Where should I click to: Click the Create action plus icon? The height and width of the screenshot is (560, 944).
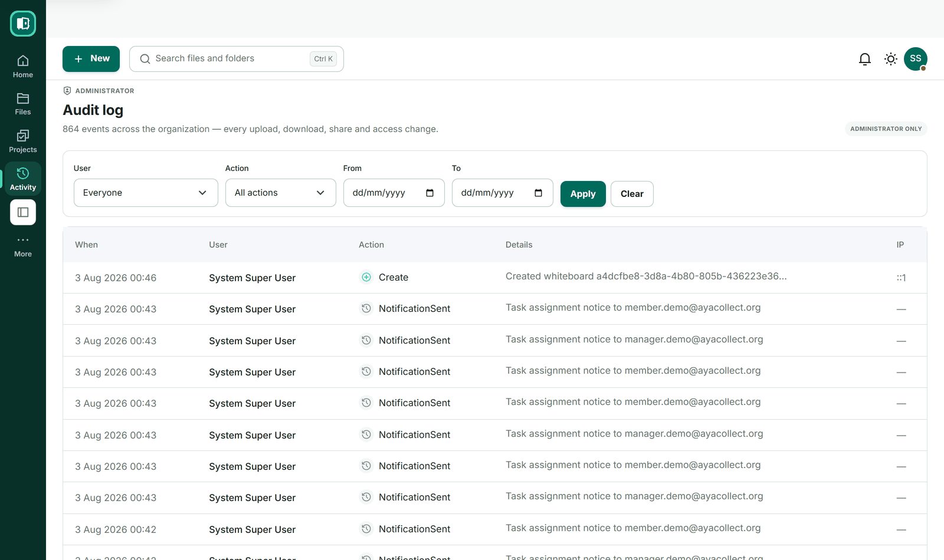366,277
